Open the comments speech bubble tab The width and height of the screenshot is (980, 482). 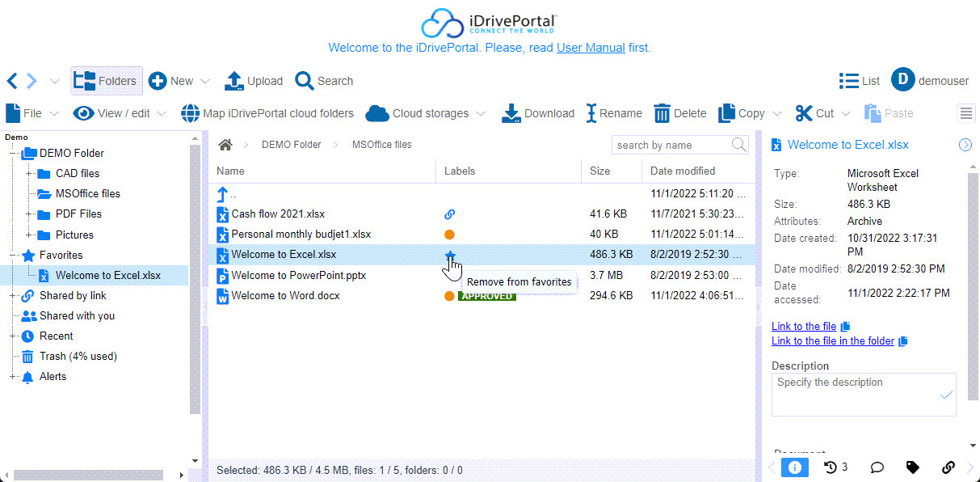click(x=877, y=467)
